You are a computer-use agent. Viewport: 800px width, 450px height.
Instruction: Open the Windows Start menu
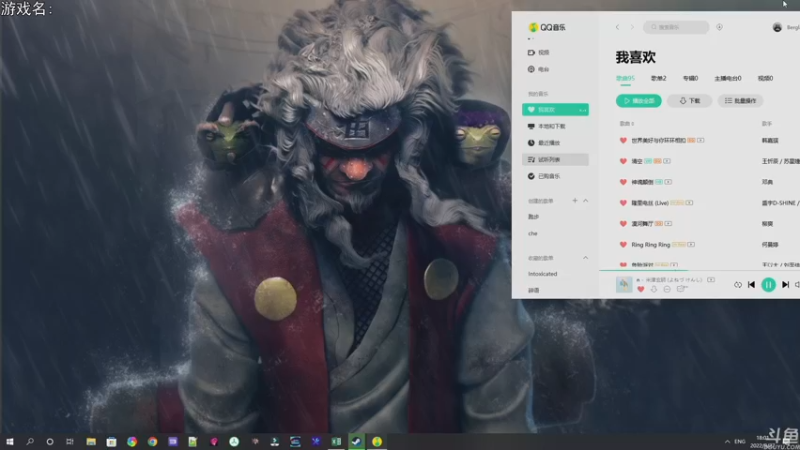pos(10,442)
